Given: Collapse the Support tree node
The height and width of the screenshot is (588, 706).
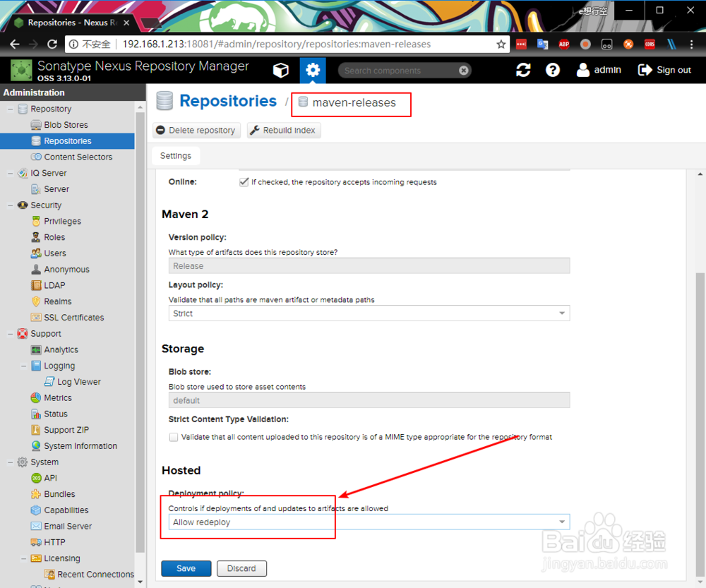Looking at the screenshot, I should [x=11, y=334].
